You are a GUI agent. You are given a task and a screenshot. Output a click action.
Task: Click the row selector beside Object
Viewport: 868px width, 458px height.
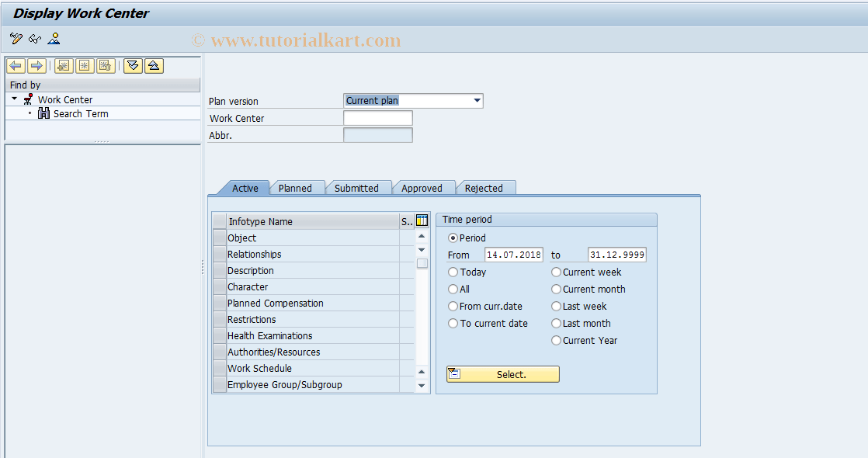pos(220,238)
